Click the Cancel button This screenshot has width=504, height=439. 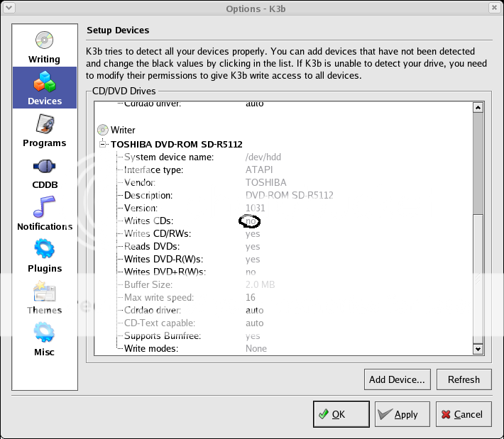tap(464, 414)
